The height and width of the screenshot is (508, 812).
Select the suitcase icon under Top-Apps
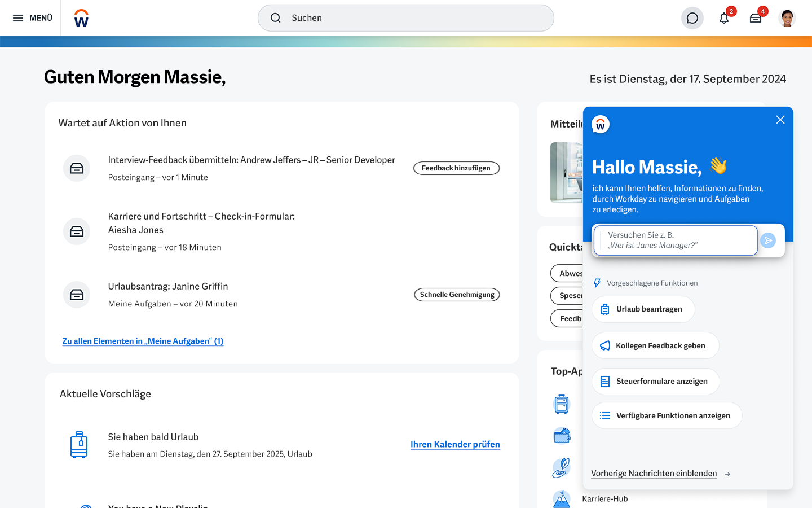coord(562,404)
